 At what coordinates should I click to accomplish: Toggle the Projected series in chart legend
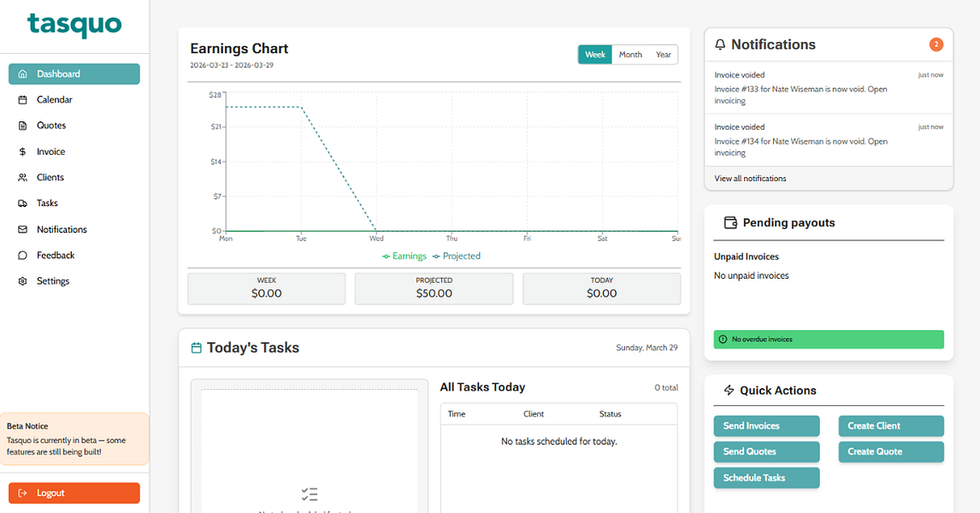[x=457, y=256]
